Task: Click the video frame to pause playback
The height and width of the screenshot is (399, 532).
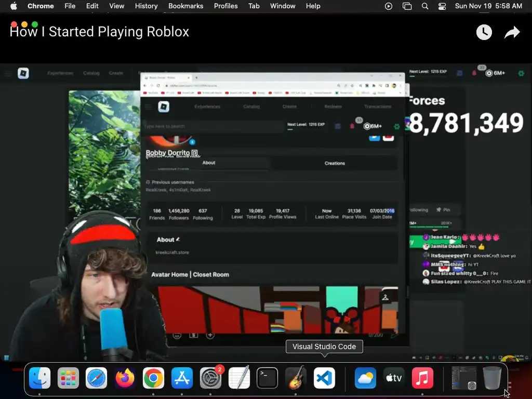Action: 266,212
